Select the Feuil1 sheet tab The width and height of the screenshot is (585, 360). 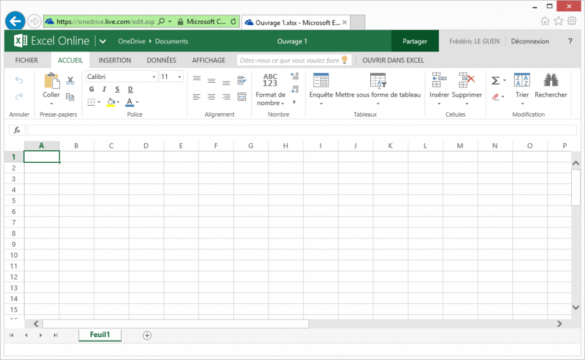(100, 335)
